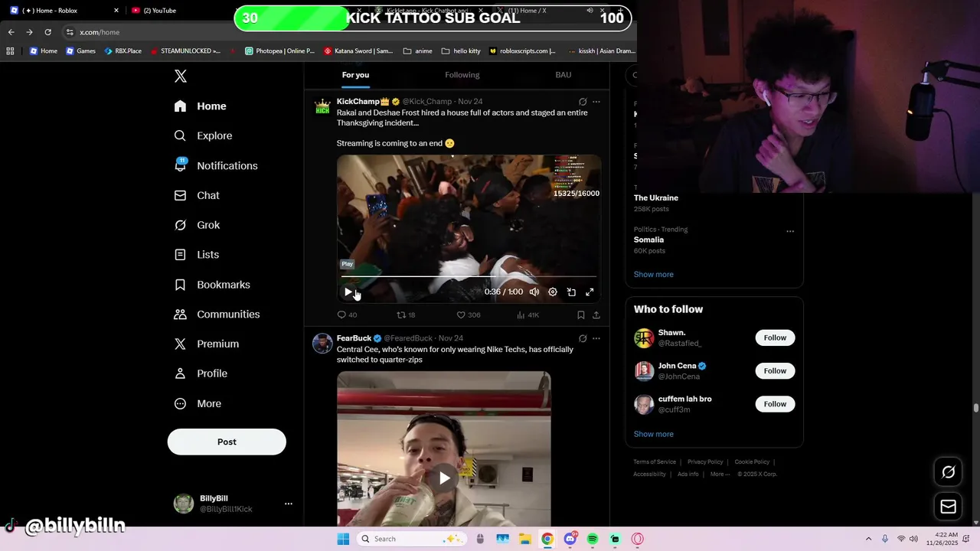980x551 pixels.
Task: Expand footer More dropdown
Action: [720, 474]
